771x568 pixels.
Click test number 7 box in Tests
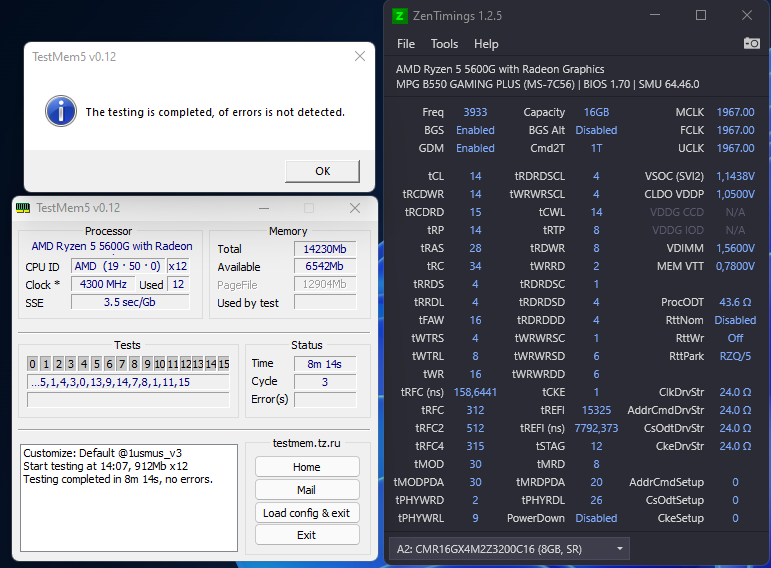tap(122, 364)
